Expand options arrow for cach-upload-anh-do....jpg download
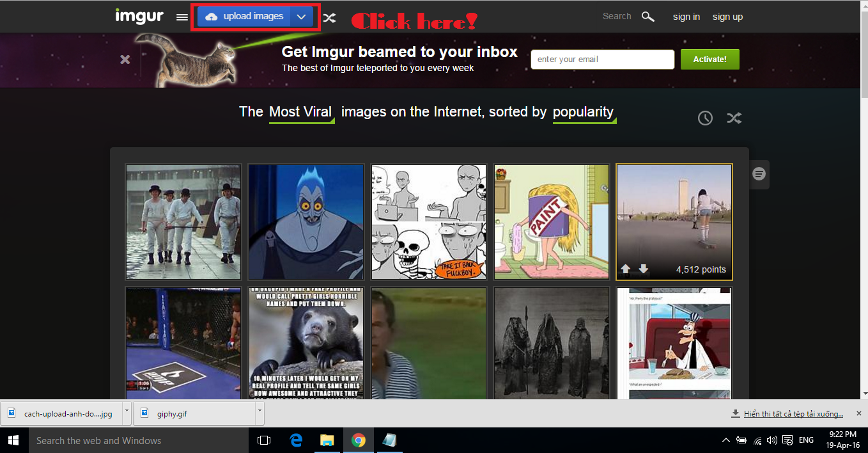Image resolution: width=868 pixels, height=453 pixels. coord(127,414)
